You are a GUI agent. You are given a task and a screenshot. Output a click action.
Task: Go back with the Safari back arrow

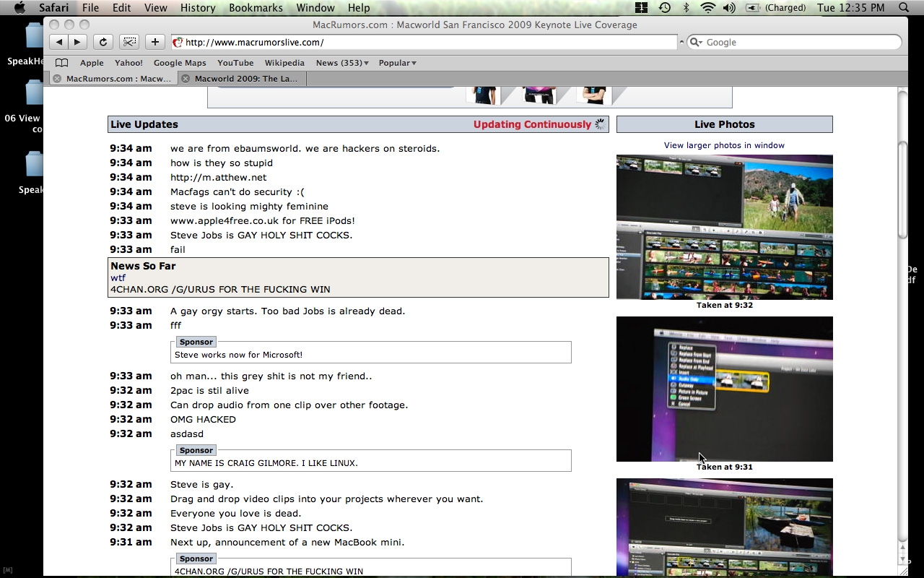(x=59, y=42)
